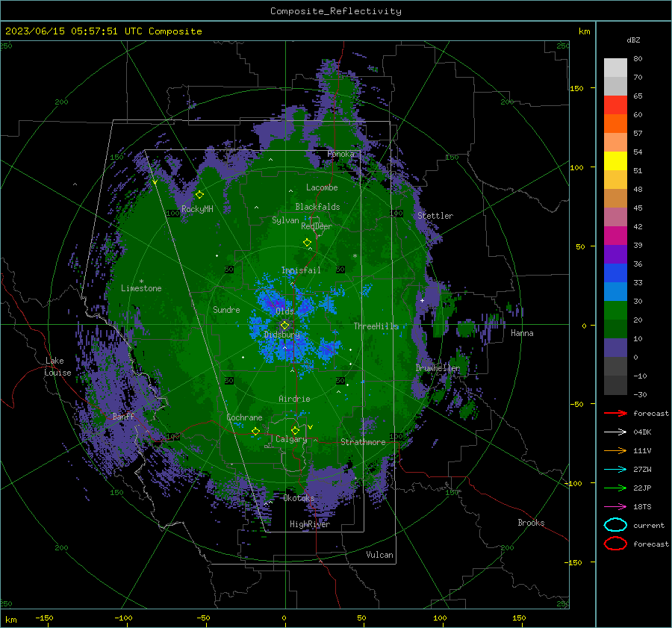Click the Calgary city label
672x628 pixels.
291,439
